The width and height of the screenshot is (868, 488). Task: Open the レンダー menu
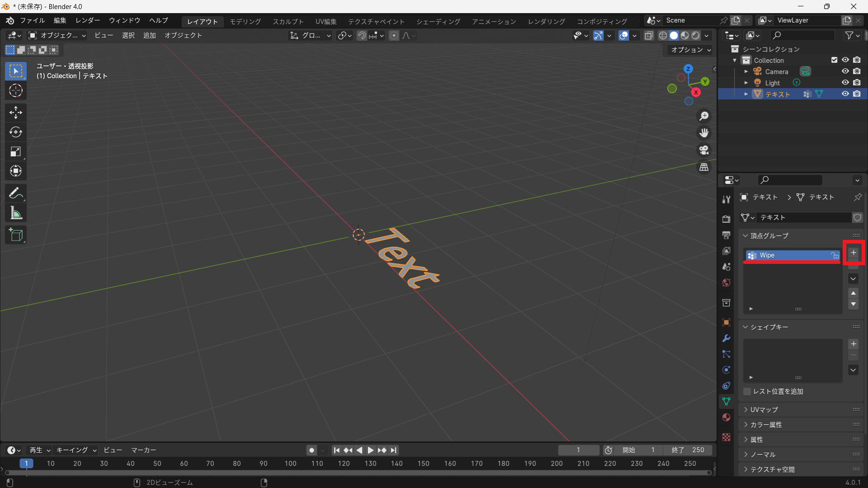(88, 20)
